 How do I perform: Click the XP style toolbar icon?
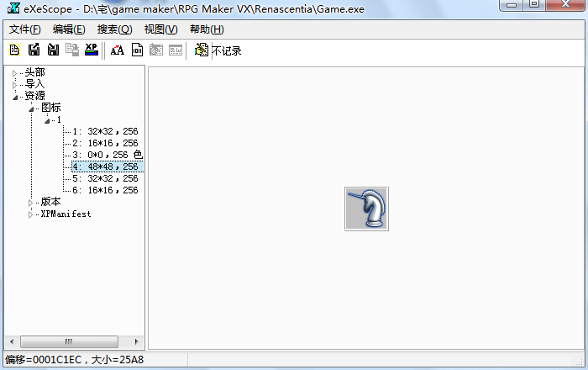pos(91,50)
